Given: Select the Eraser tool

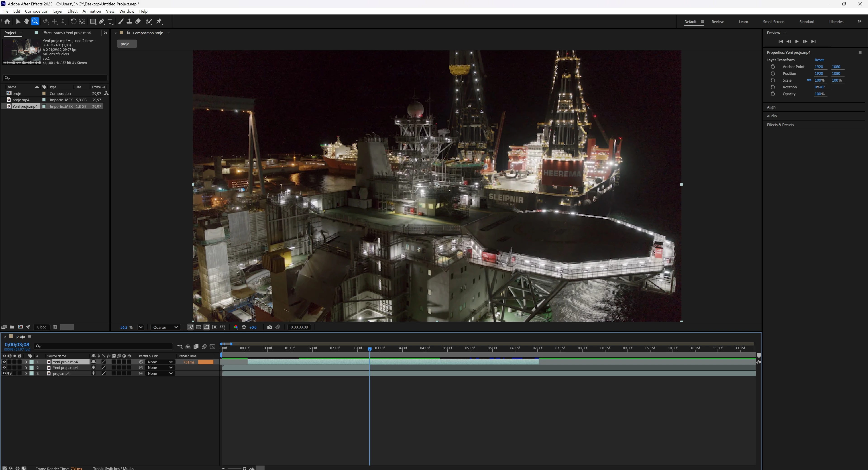Looking at the screenshot, I should (x=138, y=21).
